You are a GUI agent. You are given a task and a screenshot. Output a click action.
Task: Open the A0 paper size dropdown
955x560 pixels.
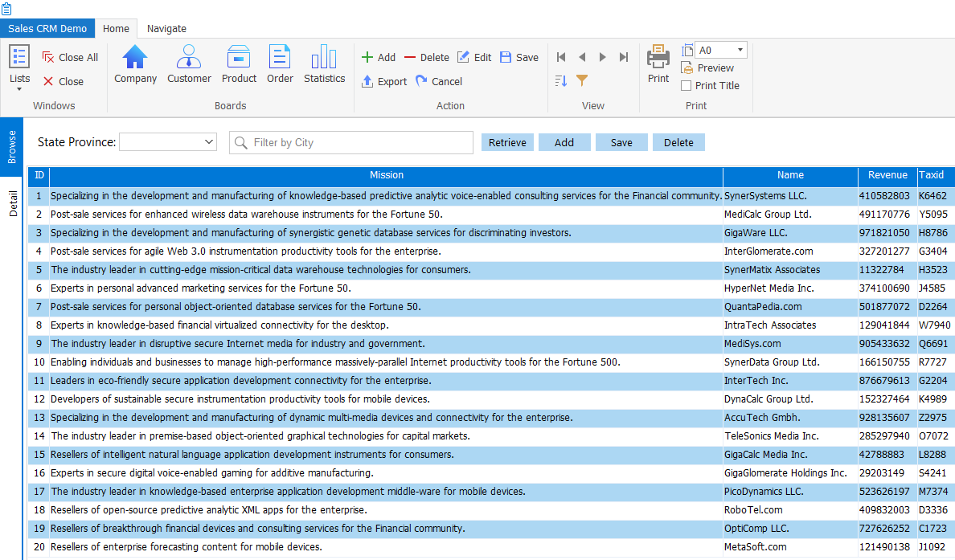pos(740,50)
